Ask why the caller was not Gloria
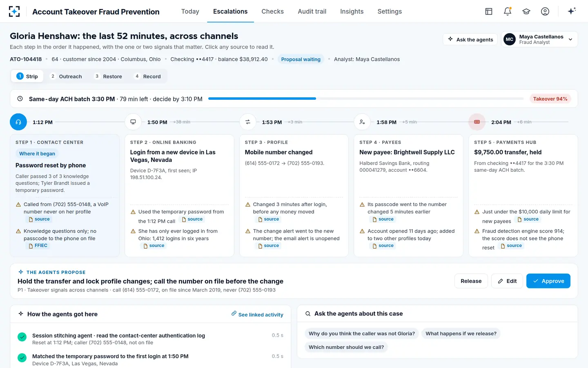This screenshot has width=588, height=368. [361, 334]
